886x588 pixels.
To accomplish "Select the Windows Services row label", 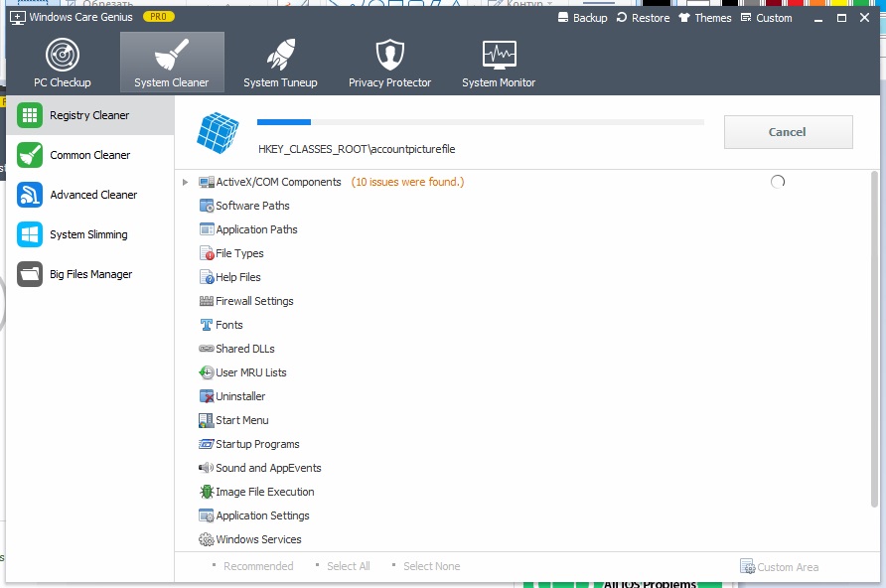I will [258, 539].
